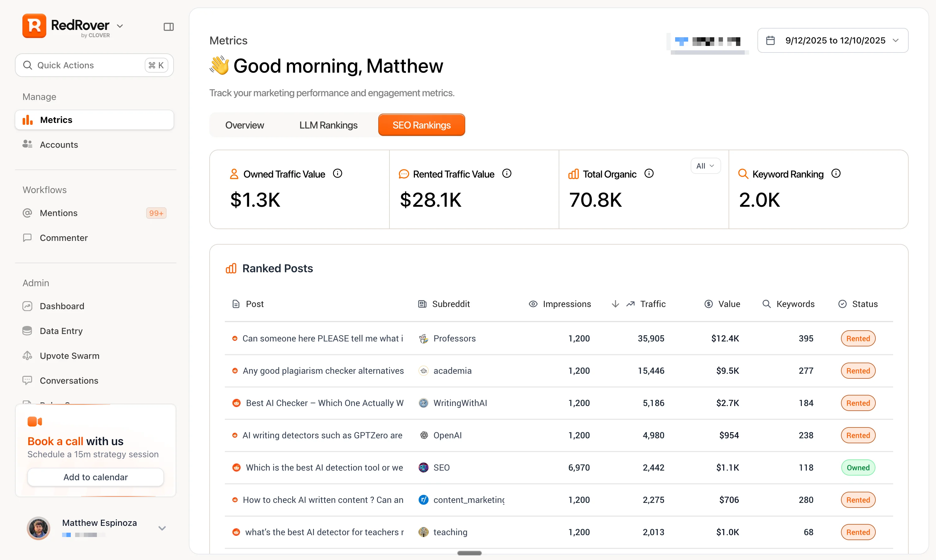Click Matthew Espinoza's profile avatar
Screen dimensions: 936x560
39,528
